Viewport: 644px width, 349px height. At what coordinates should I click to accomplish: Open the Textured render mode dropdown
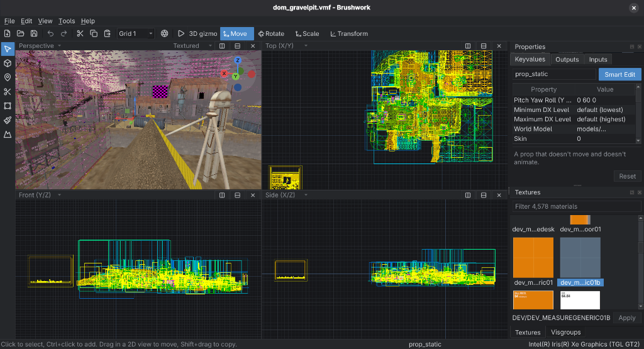click(192, 45)
